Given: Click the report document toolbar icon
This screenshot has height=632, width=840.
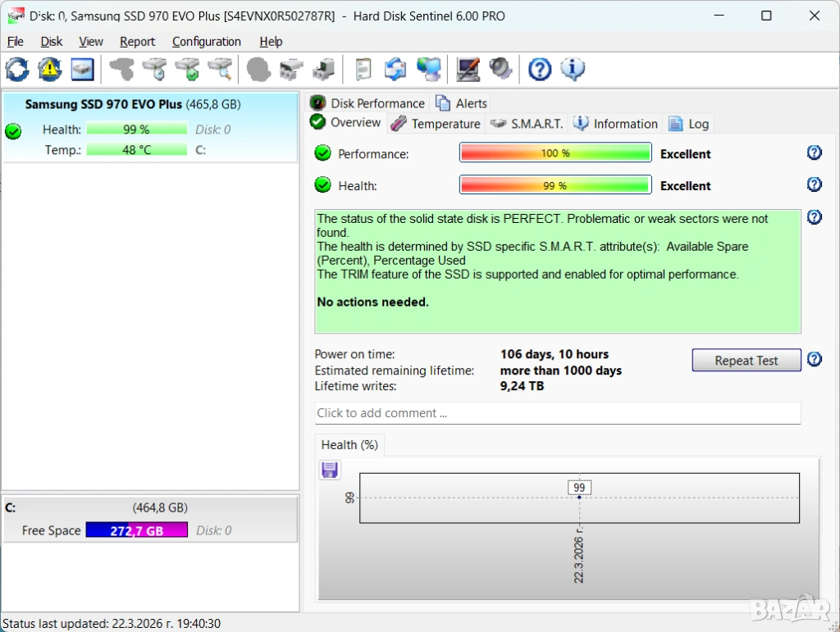Looking at the screenshot, I should tap(363, 70).
